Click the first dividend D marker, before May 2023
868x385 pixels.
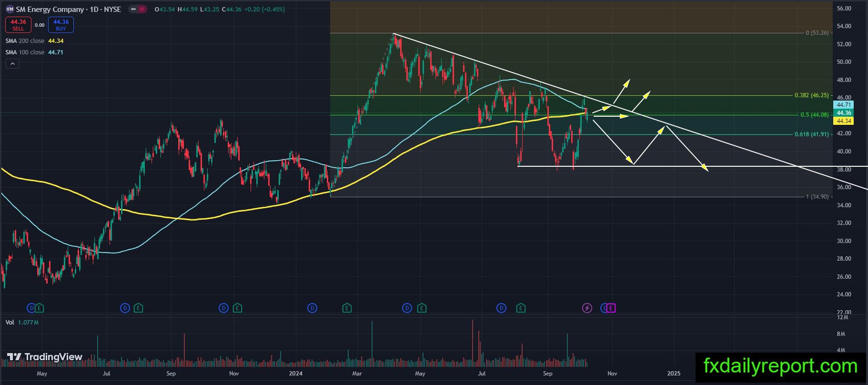pyautogui.click(x=31, y=308)
